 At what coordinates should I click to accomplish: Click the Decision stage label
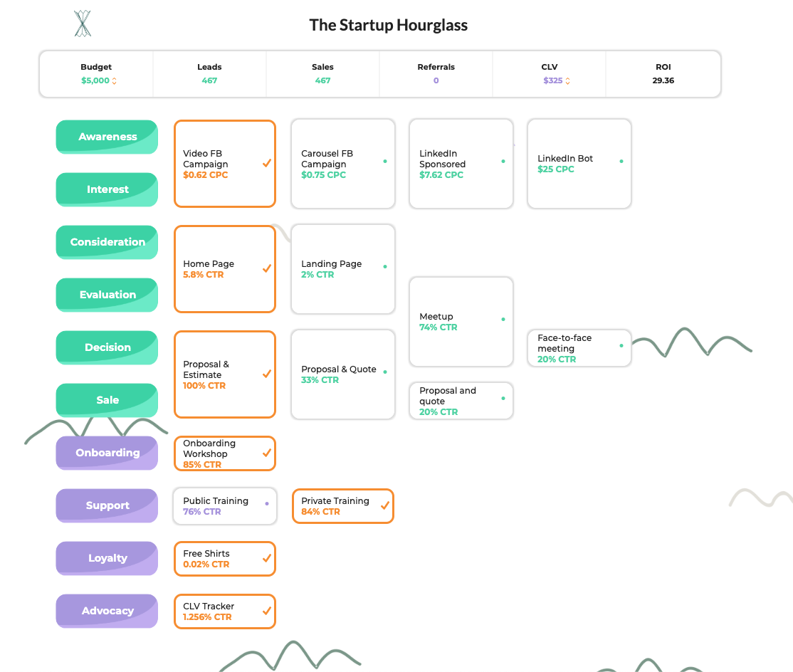(x=107, y=347)
